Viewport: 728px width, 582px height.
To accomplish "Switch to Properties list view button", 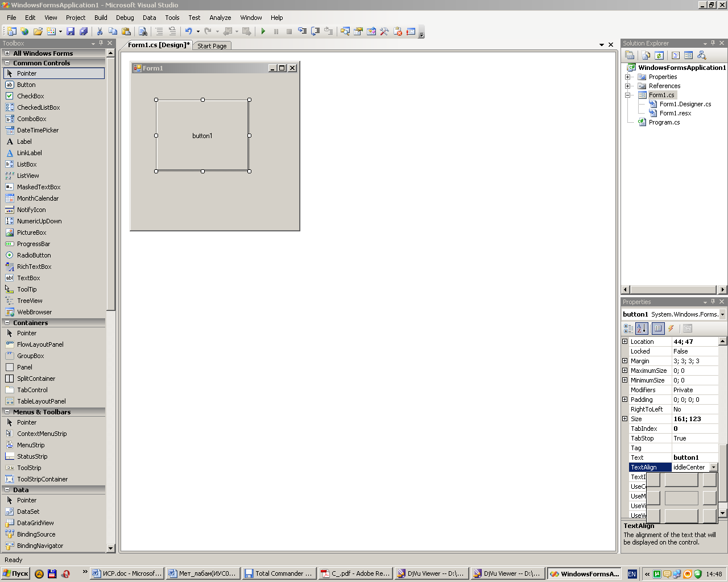I will (658, 329).
